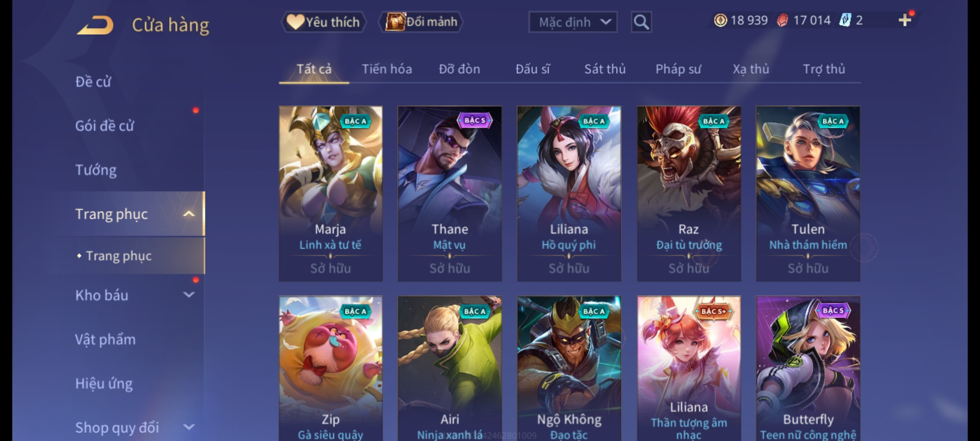Screen dimensions: 980x441
Task: Open the search magnifier icon
Action: [641, 22]
